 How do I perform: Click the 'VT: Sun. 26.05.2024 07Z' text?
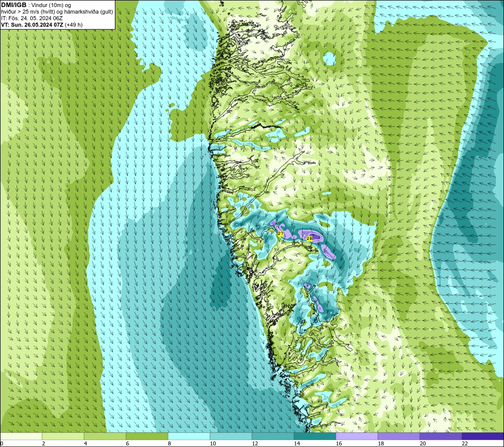(x=32, y=25)
